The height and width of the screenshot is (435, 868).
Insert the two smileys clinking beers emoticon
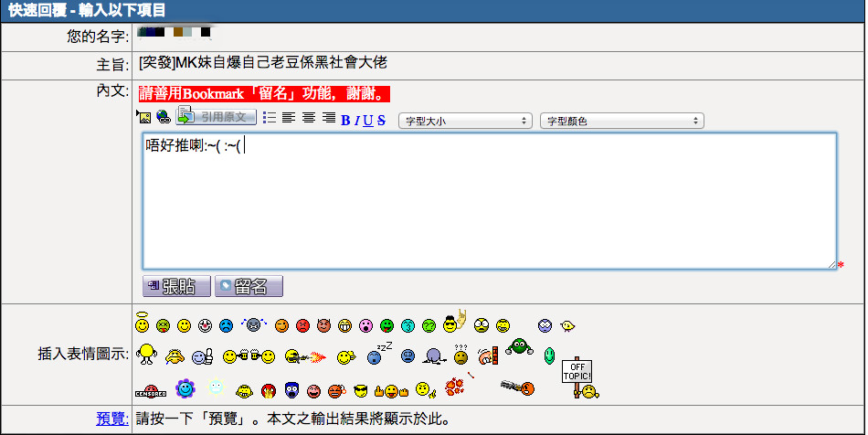click(249, 356)
